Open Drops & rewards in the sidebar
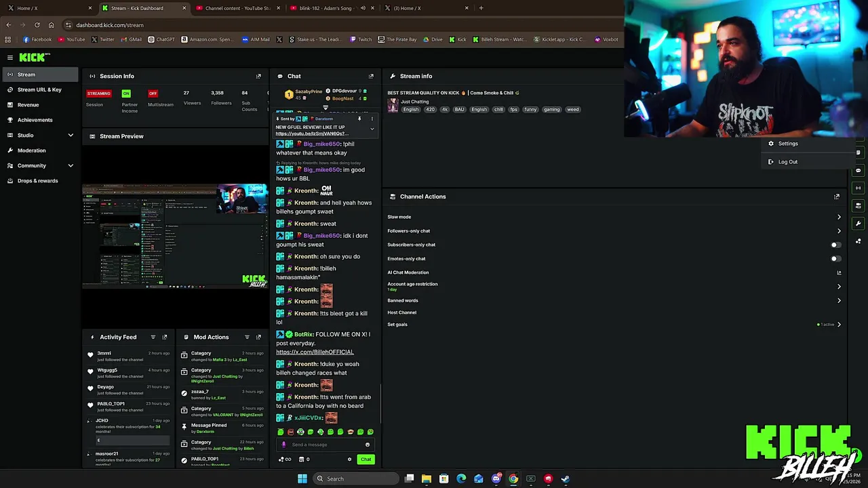Screen dimensions: 868x488 pyautogui.click(x=39, y=180)
